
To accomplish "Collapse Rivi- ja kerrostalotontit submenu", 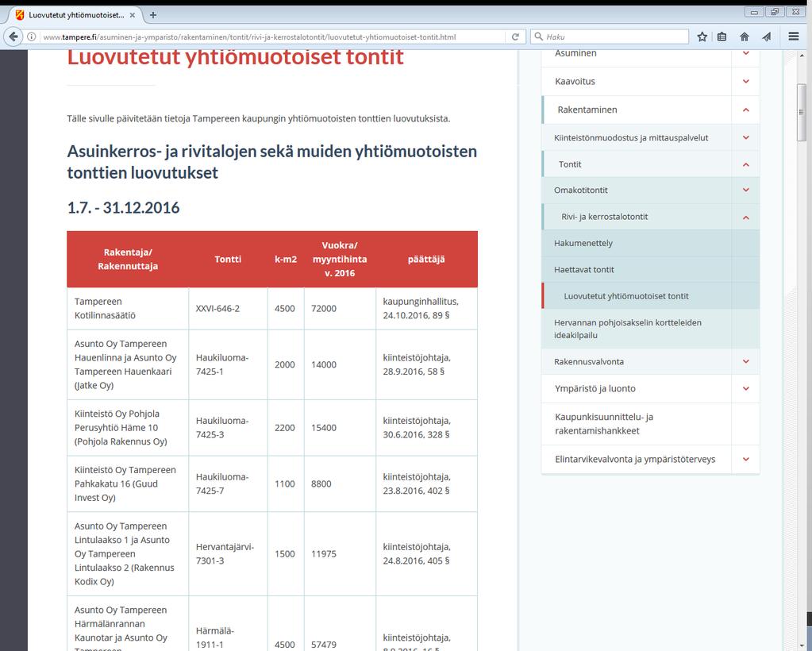I will [745, 218].
